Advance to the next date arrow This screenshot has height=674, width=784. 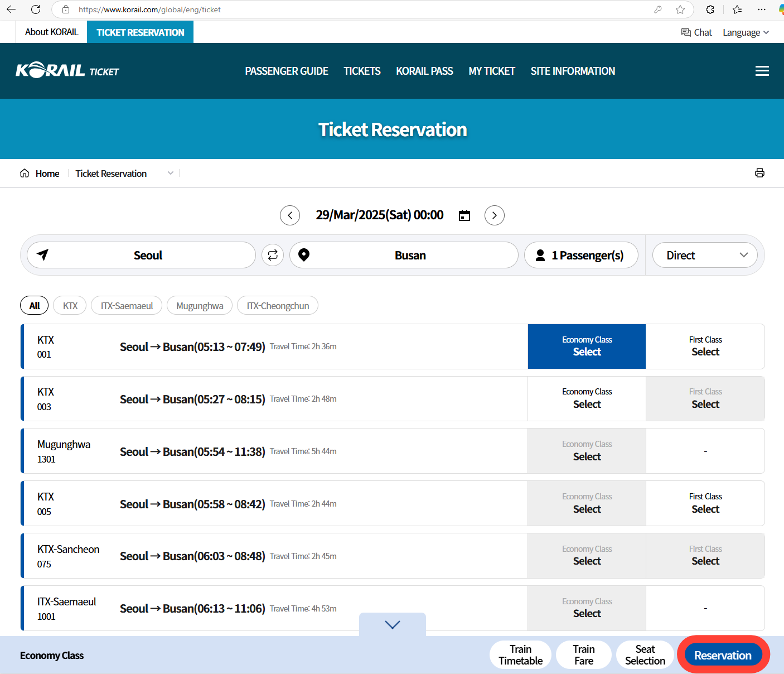coord(494,215)
